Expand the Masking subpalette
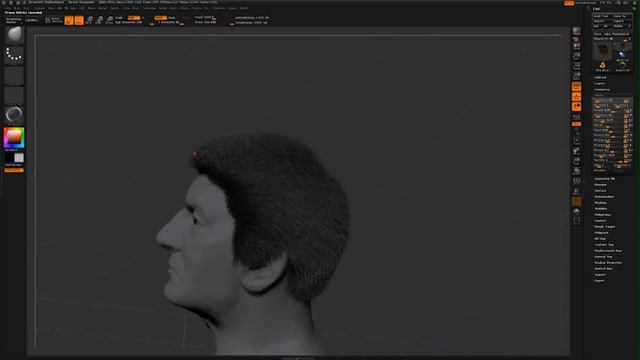 (600, 203)
